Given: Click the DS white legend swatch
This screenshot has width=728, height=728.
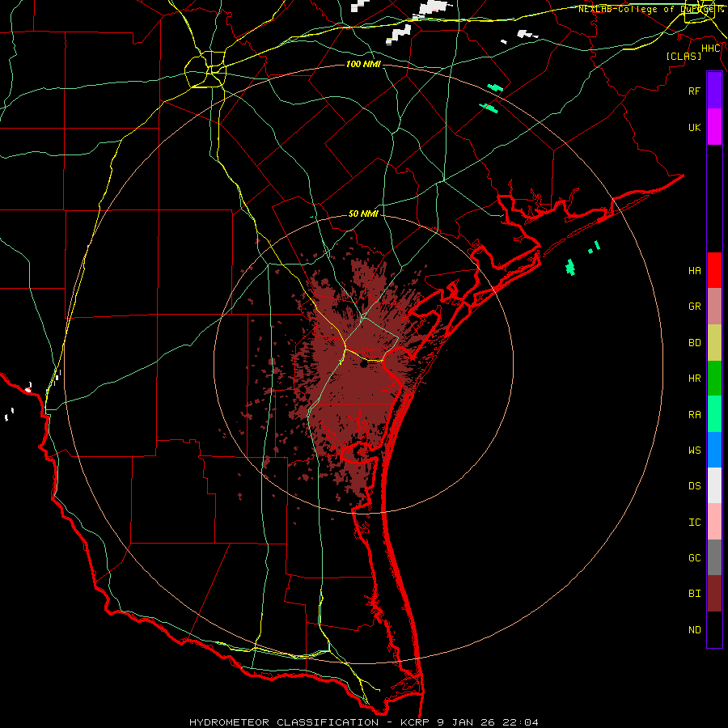Looking at the screenshot, I should point(714,485).
